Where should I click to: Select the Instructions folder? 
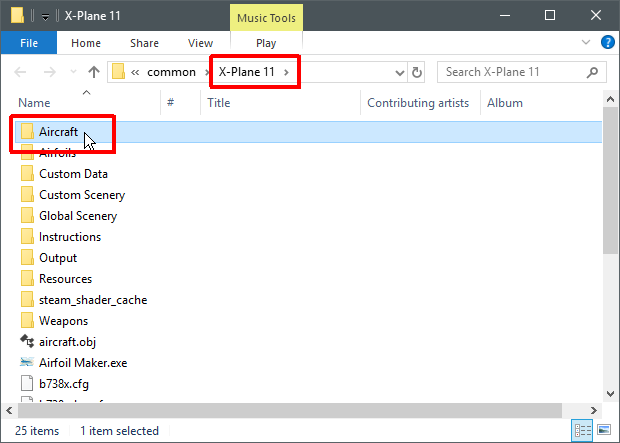(x=70, y=237)
